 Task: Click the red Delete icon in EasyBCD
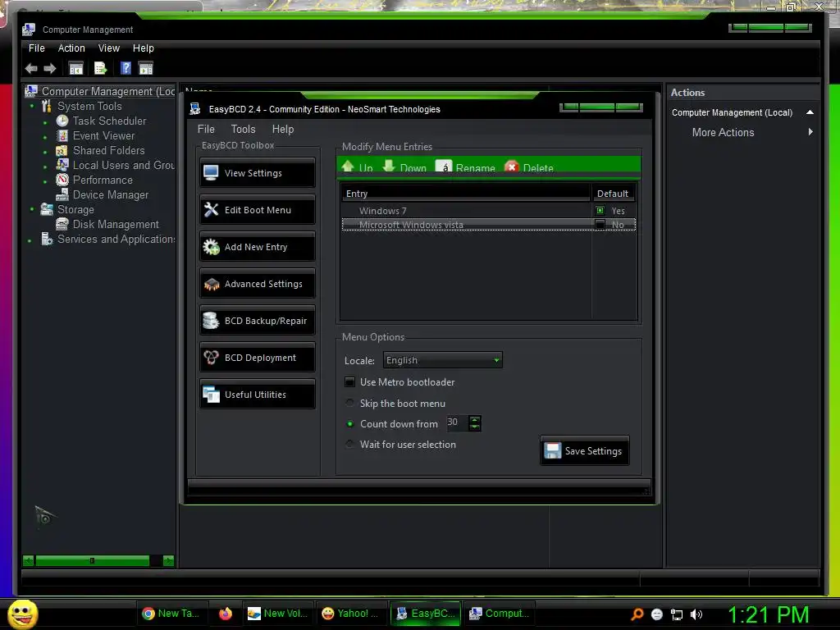pyautogui.click(x=512, y=167)
